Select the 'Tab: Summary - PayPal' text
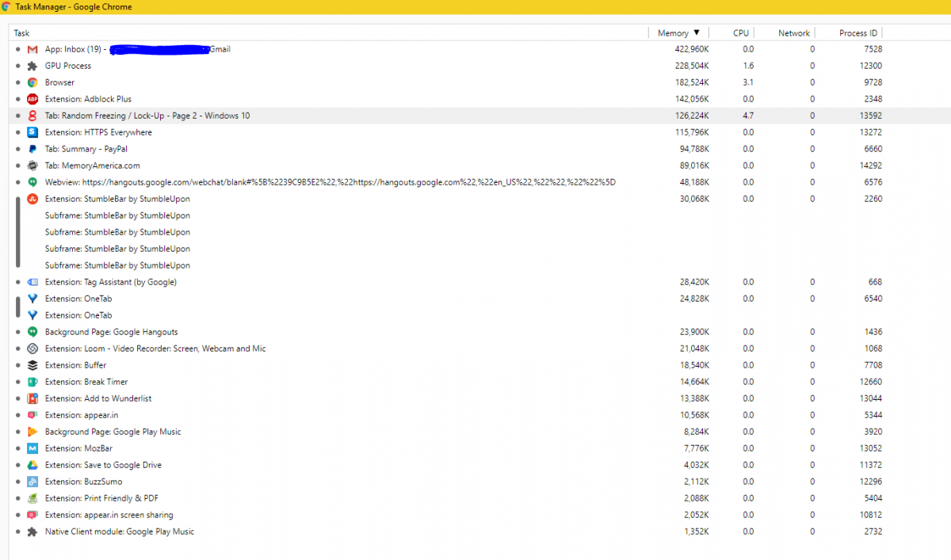This screenshot has height=560, width=951. click(86, 149)
